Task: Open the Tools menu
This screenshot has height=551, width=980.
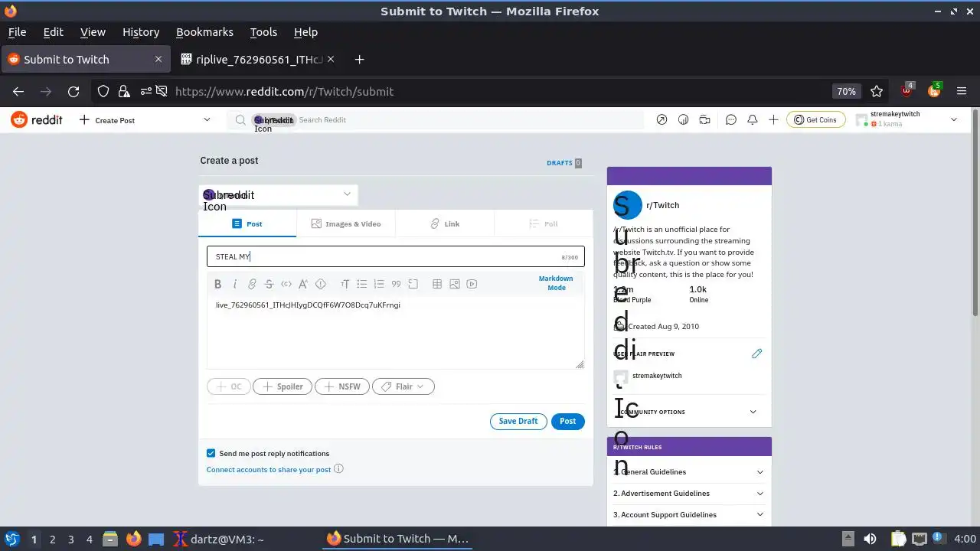Action: [263, 32]
